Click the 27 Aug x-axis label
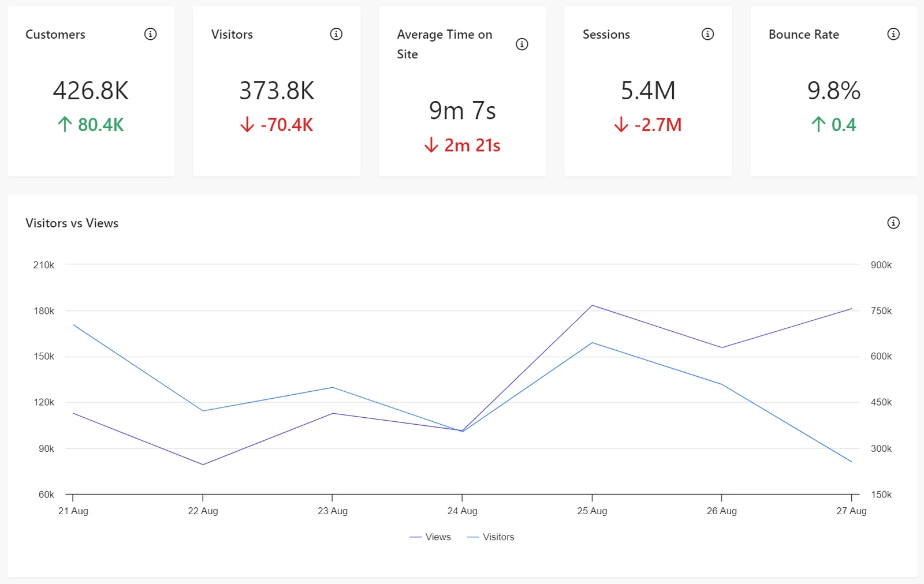924x584 pixels. [x=851, y=511]
